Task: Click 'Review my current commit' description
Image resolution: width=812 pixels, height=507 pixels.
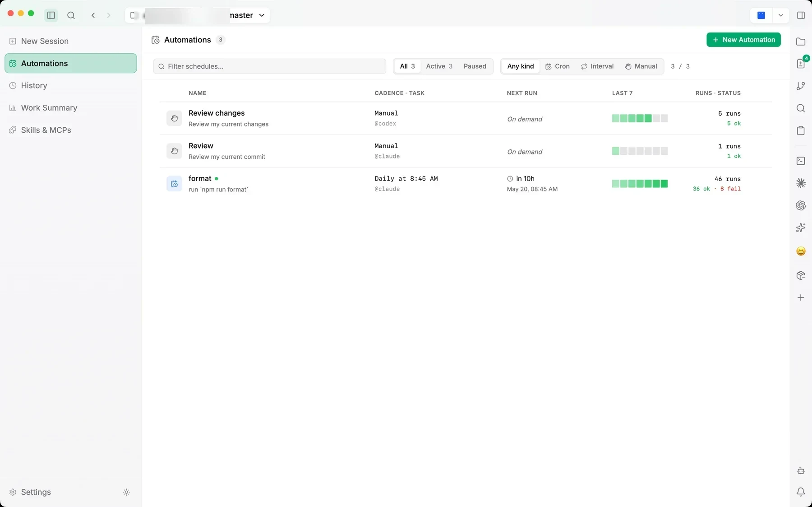Action: [x=227, y=157]
